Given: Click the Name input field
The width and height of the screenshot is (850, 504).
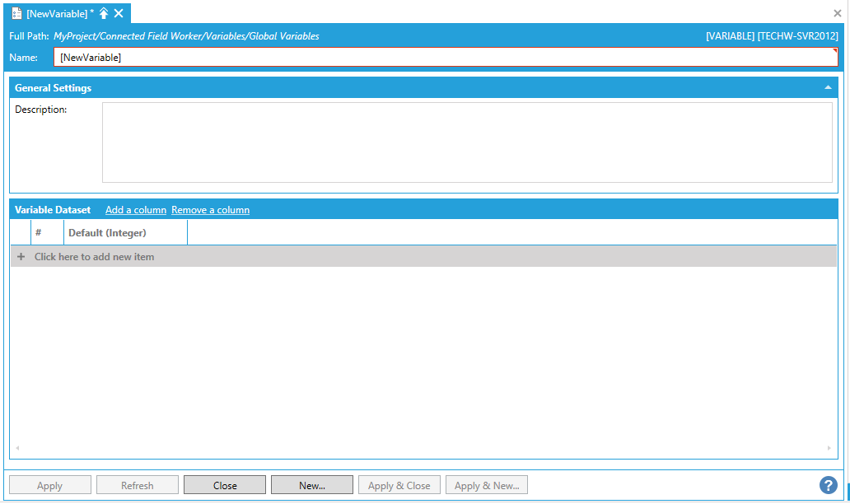Looking at the screenshot, I should point(445,58).
